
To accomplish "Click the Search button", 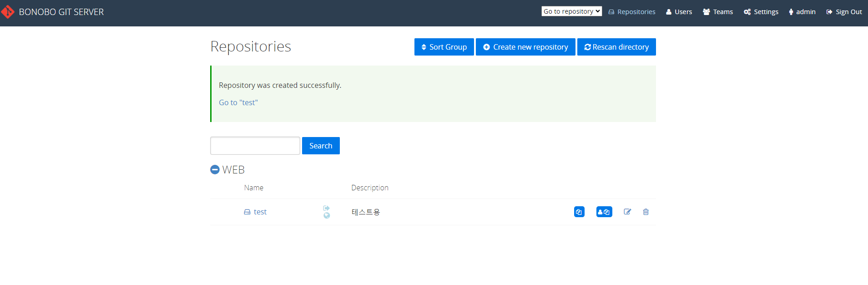I will pyautogui.click(x=321, y=146).
